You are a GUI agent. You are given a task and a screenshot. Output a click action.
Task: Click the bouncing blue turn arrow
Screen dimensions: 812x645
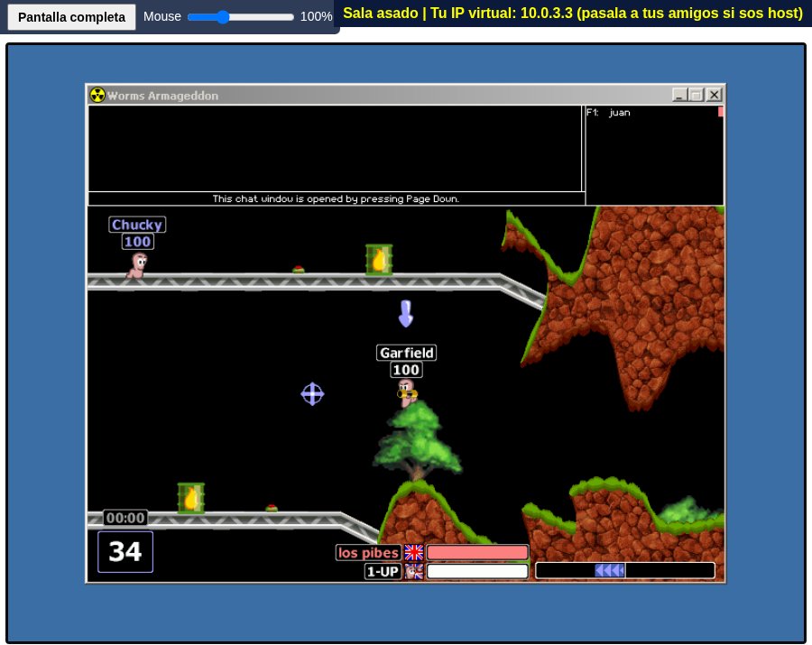pyautogui.click(x=405, y=314)
